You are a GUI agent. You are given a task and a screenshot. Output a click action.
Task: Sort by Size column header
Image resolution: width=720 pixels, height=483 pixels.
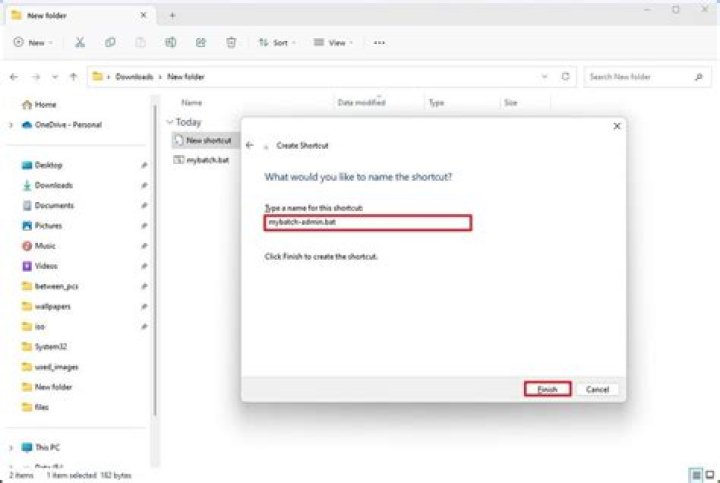coord(511,103)
